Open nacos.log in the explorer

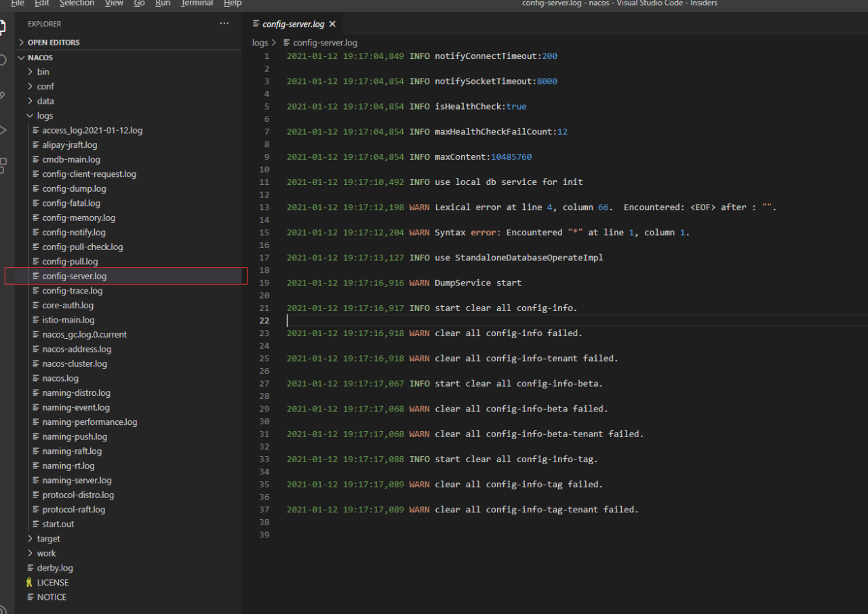point(60,378)
